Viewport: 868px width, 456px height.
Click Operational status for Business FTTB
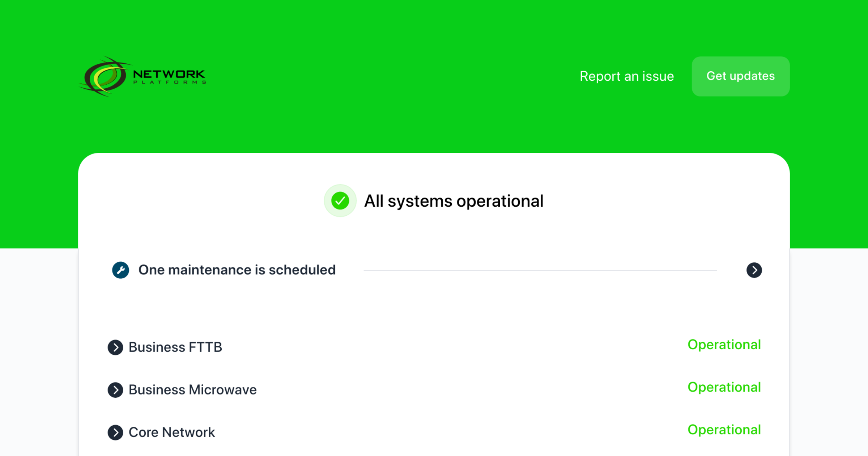[724, 345]
